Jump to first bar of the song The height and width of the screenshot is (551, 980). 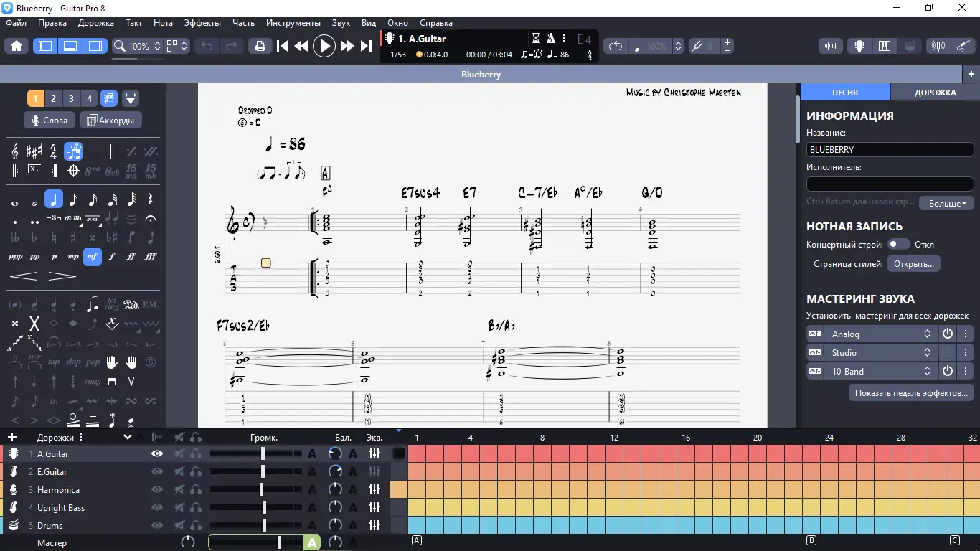click(283, 46)
